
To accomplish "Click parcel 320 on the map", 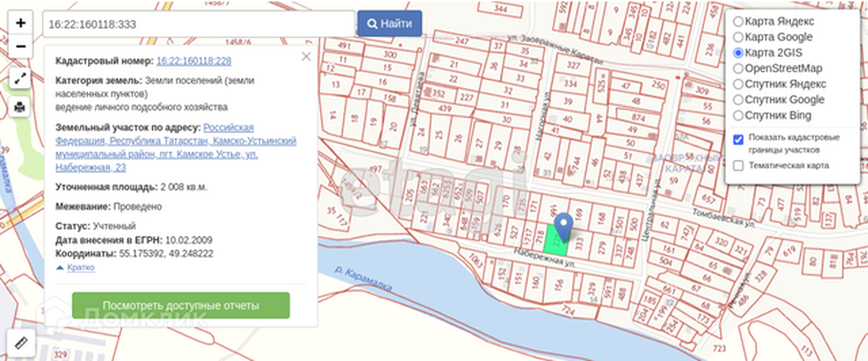I will pos(720,242).
